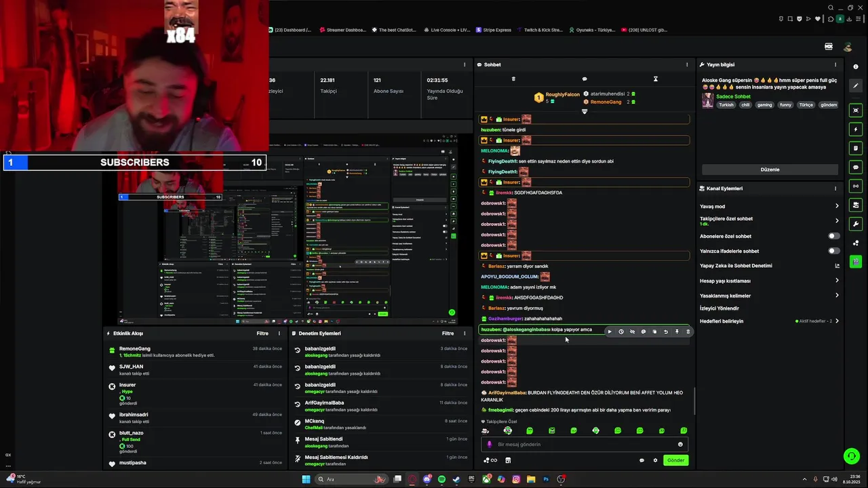868x488 pixels.
Task: Open Etkinlik Akışı panel three-dot menu
Action: (279, 333)
